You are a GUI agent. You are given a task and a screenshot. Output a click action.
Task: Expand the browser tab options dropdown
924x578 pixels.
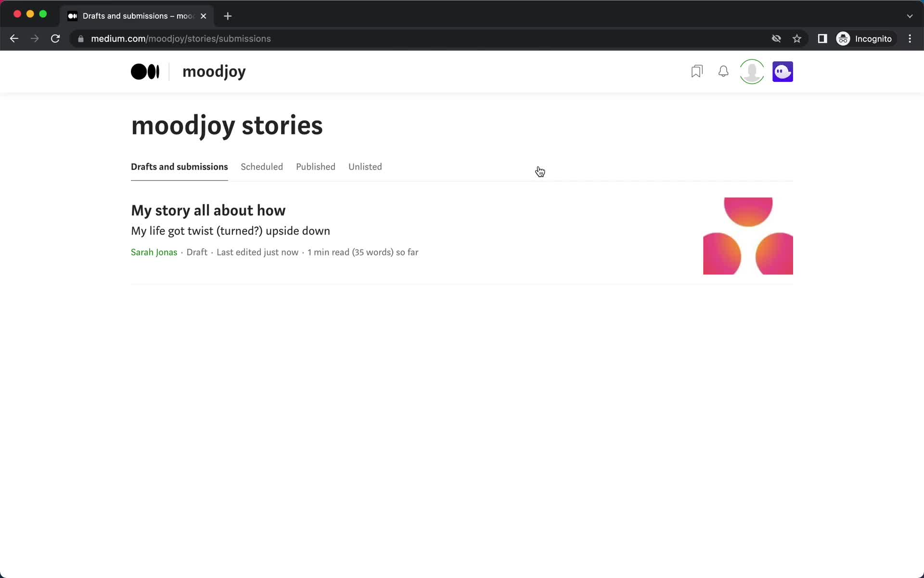click(910, 15)
